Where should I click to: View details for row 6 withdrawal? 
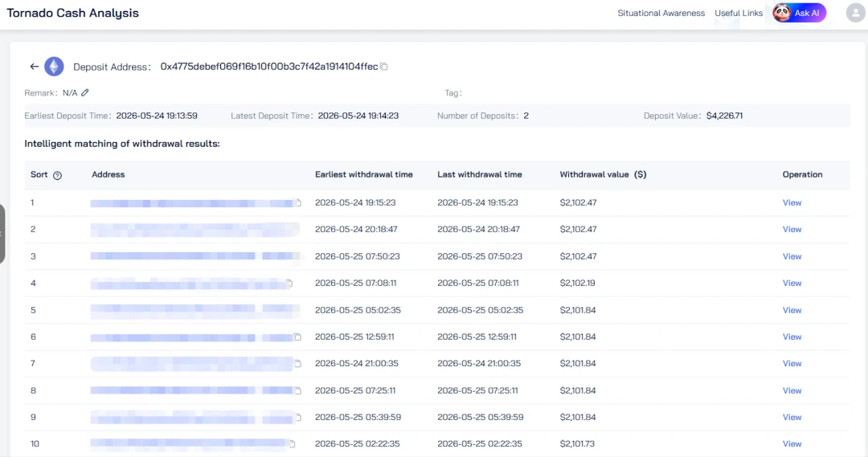(x=792, y=337)
